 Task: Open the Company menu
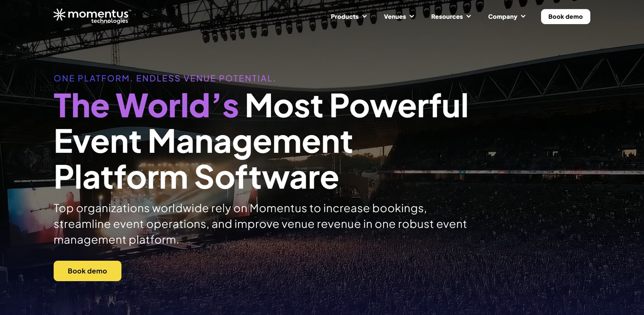click(x=502, y=16)
